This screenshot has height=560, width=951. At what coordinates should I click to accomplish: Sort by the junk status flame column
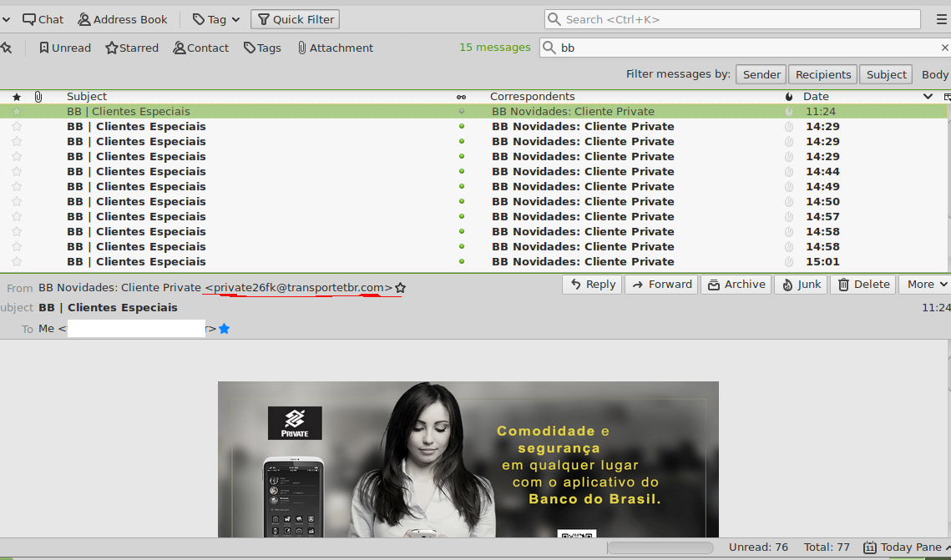[x=788, y=97]
